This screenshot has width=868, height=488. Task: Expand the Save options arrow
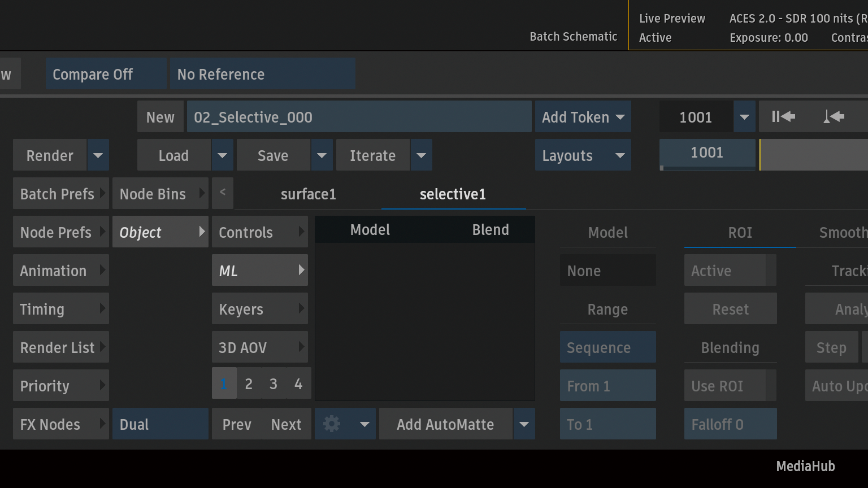coord(322,155)
